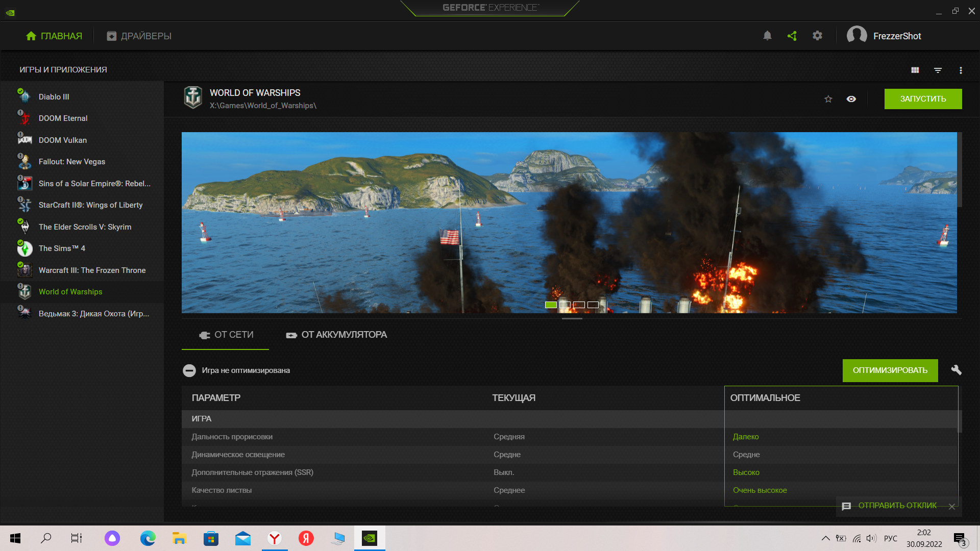Image resolution: width=980 pixels, height=551 pixels.
Task: Show hidden tray icons chevron
Action: point(825,538)
